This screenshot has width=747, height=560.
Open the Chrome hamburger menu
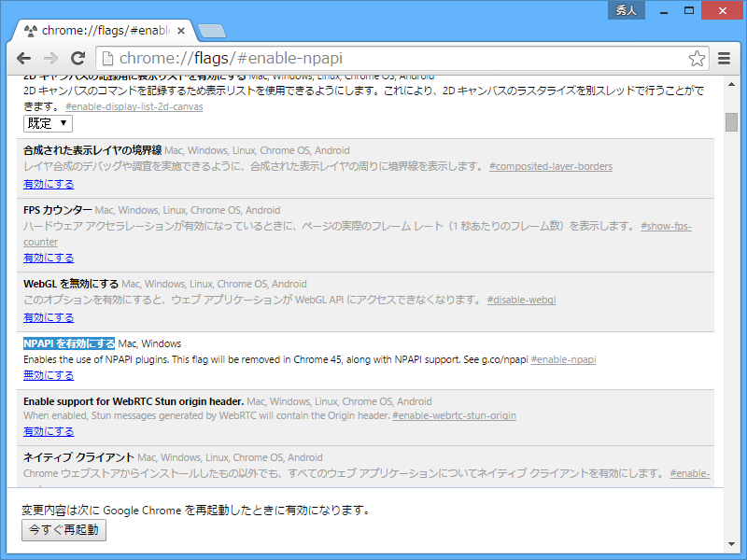724,58
